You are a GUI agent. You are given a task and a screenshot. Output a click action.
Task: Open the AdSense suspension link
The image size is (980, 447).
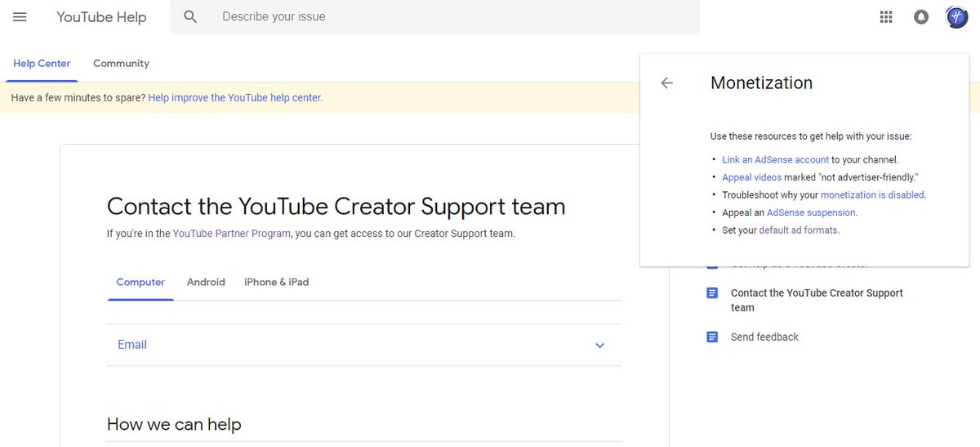tap(811, 212)
